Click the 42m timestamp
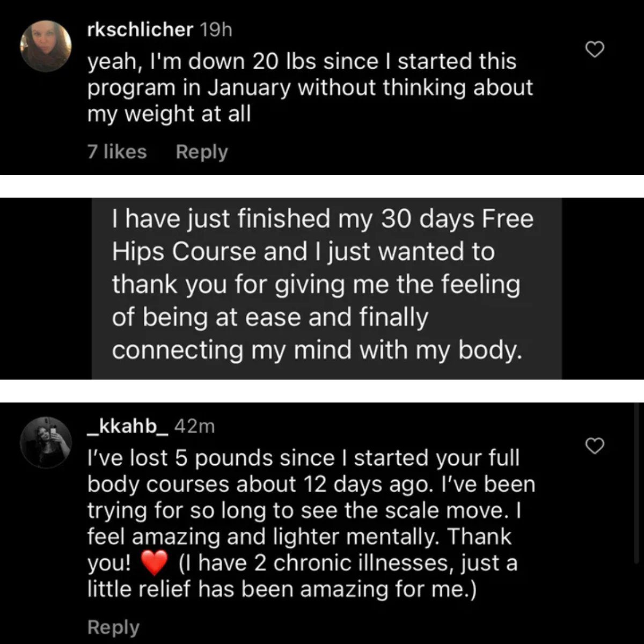 tap(195, 426)
